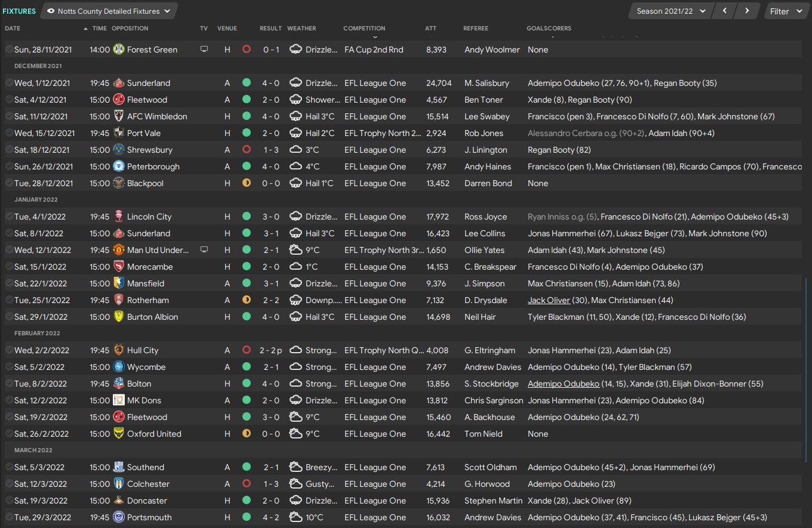Click Forest Green club badge
The image size is (812, 528).
pos(119,50)
